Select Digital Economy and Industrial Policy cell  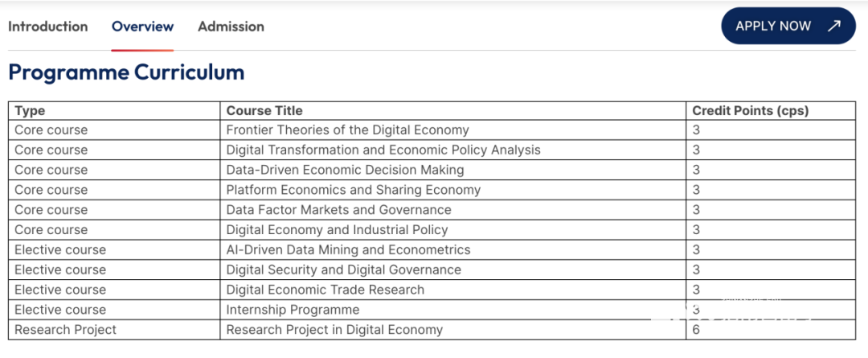click(x=452, y=230)
